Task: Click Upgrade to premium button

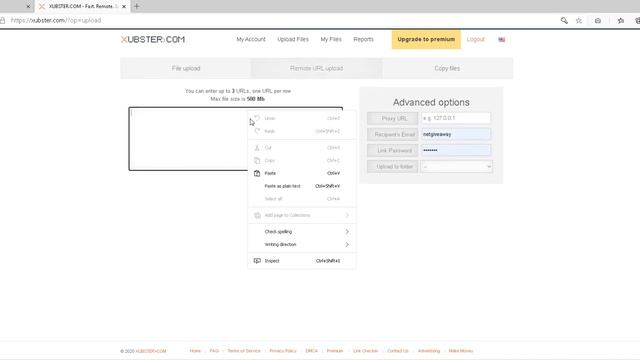Action: click(x=426, y=39)
